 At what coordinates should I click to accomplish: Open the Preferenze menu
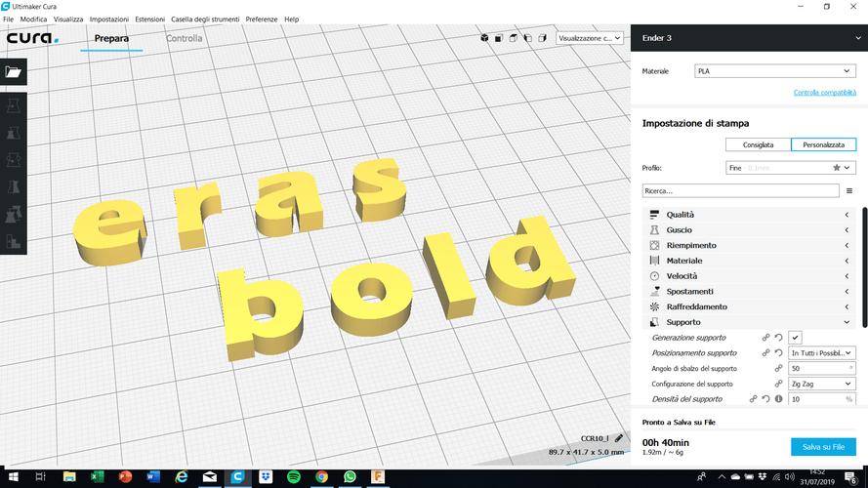coord(262,20)
